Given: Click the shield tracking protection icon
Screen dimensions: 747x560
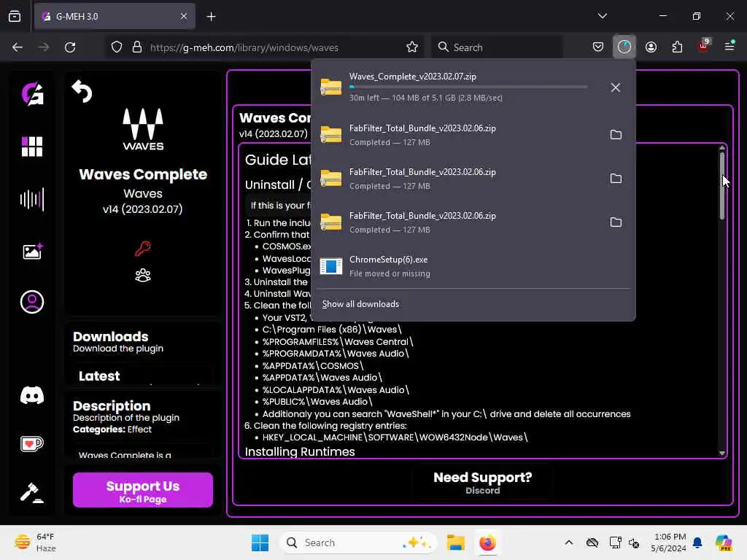Looking at the screenshot, I should point(117,47).
